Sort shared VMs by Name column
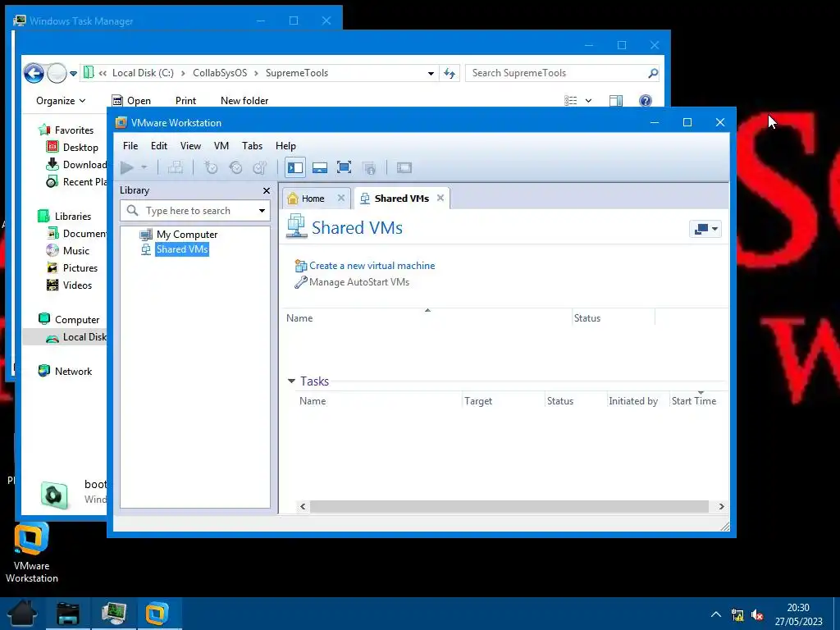The image size is (840, 630). pos(299,318)
